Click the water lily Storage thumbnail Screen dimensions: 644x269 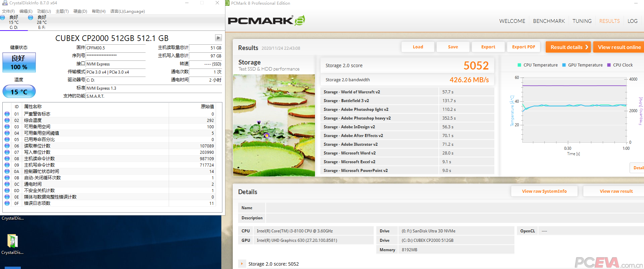click(x=274, y=125)
